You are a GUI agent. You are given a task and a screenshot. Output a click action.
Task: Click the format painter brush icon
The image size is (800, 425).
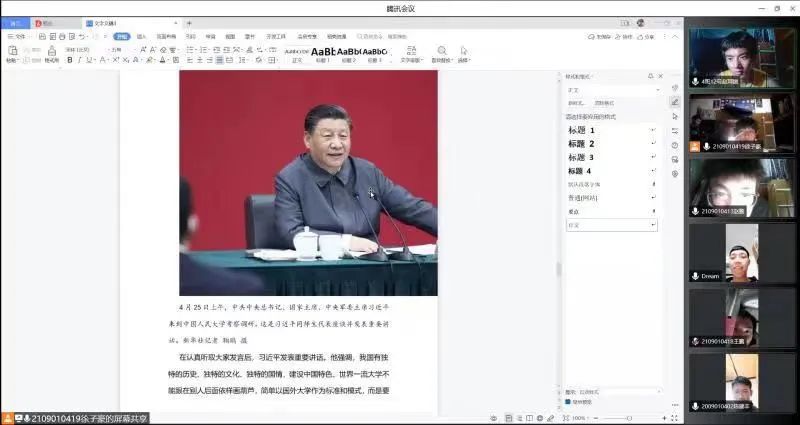click(x=51, y=53)
